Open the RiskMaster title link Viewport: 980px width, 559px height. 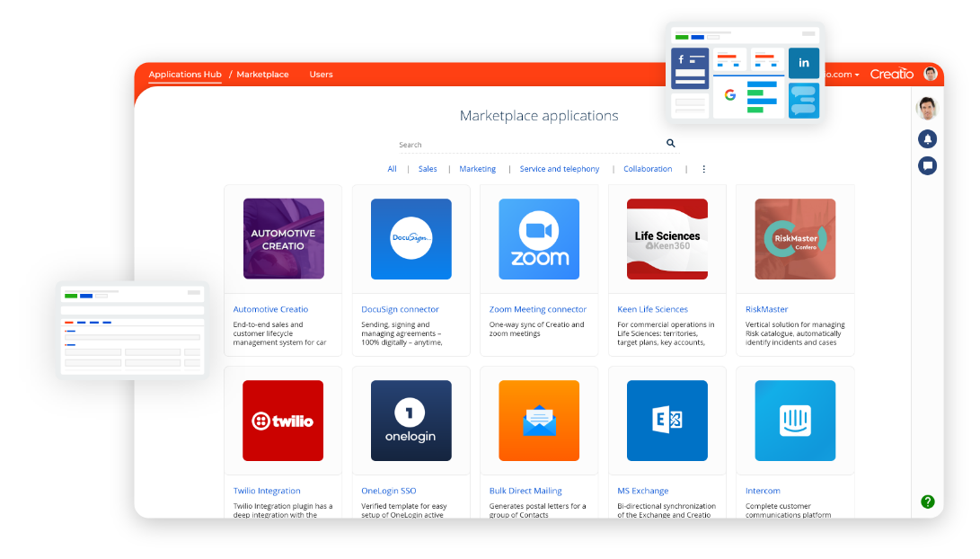click(x=766, y=309)
